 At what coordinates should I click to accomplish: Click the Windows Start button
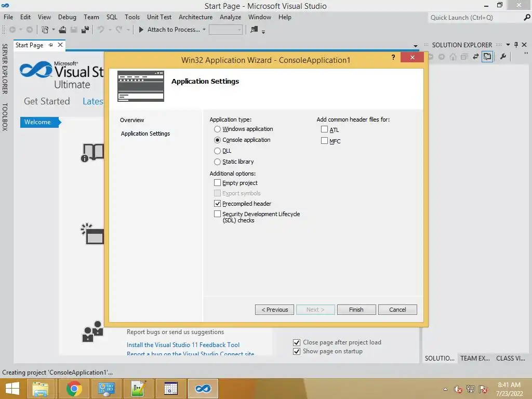click(x=12, y=389)
